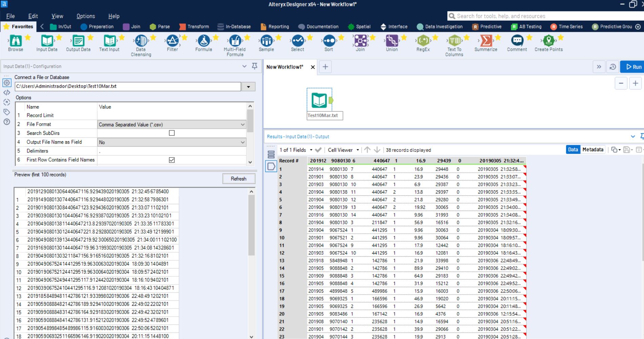Screen dimensions: 644x339
Task: Open the file path connection dropdown arrow
Action: coord(248,87)
